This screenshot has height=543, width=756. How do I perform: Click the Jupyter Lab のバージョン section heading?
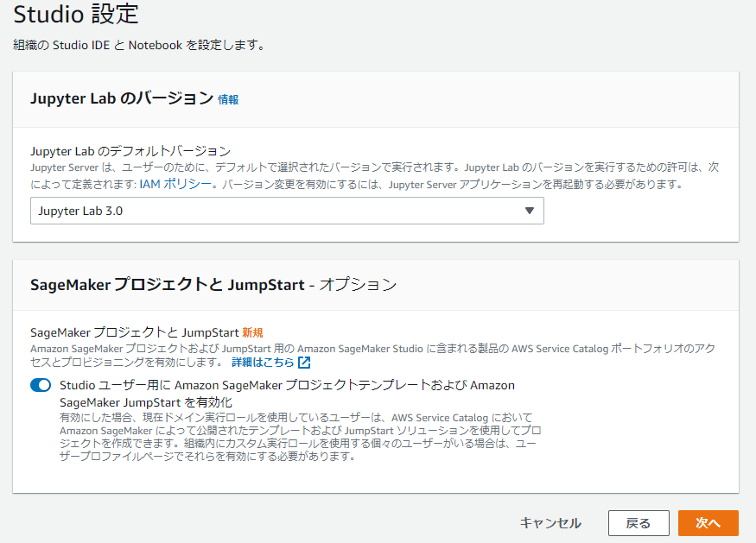(x=122, y=98)
